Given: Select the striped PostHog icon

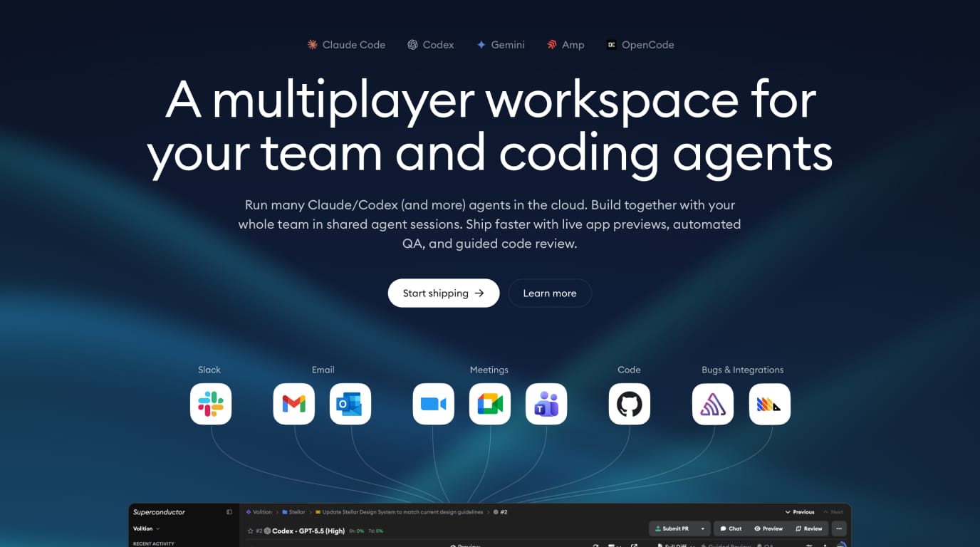Looking at the screenshot, I should point(770,404).
